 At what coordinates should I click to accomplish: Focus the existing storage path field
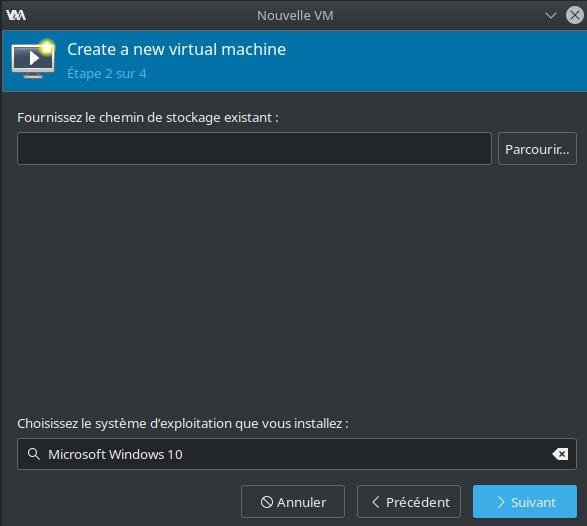pyautogui.click(x=254, y=149)
